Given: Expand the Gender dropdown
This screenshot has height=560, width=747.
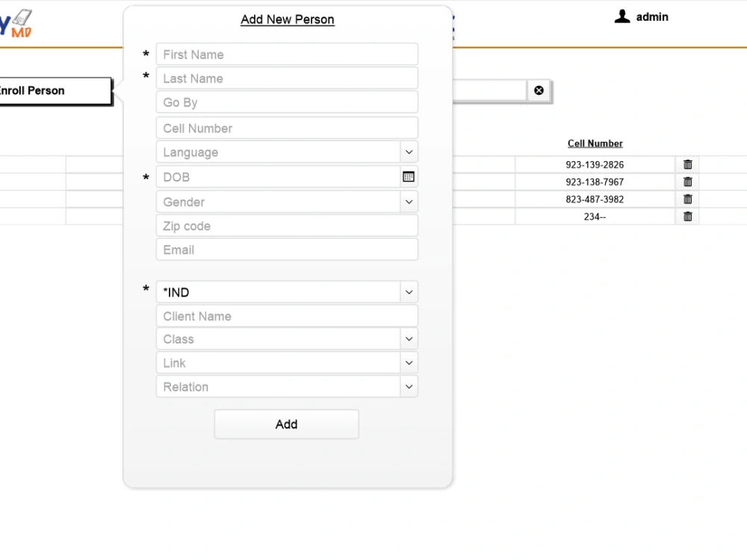Looking at the screenshot, I should 409,202.
